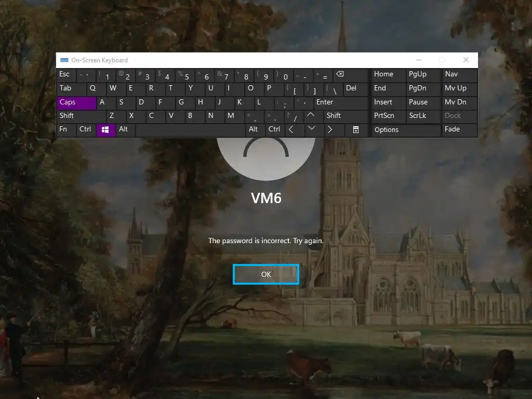The image size is (532, 399).
Task: Click the Q key
Action: (96, 89)
